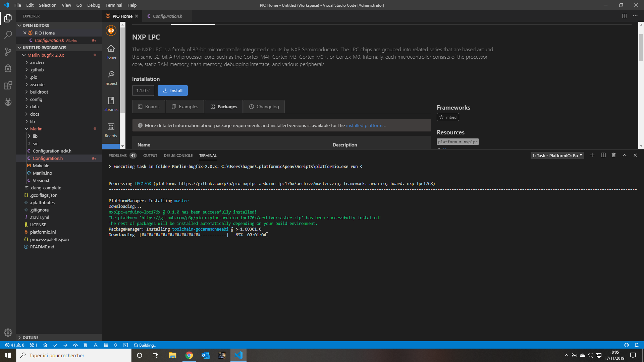This screenshot has height=362, width=644.
Task: Open the Extensions view icon
Action: point(8,85)
